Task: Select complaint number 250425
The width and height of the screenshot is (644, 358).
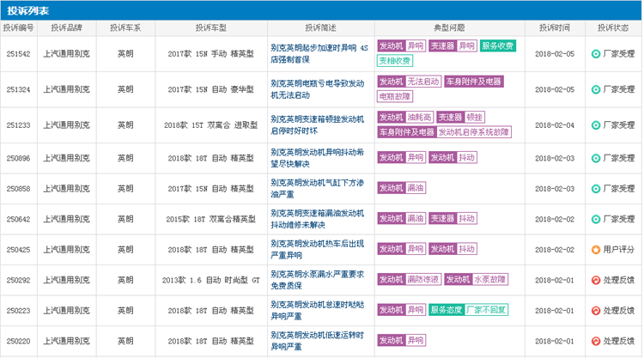Action: 19,250
